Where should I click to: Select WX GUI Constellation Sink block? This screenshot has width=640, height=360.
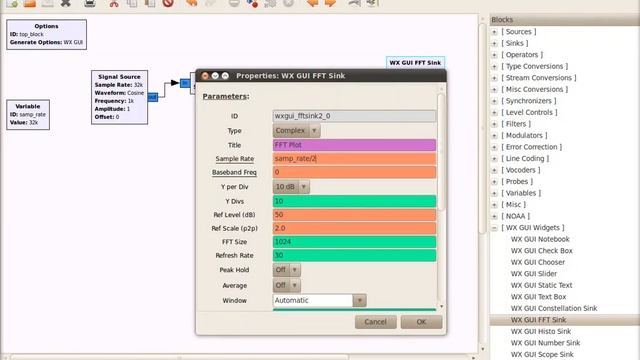(554, 308)
